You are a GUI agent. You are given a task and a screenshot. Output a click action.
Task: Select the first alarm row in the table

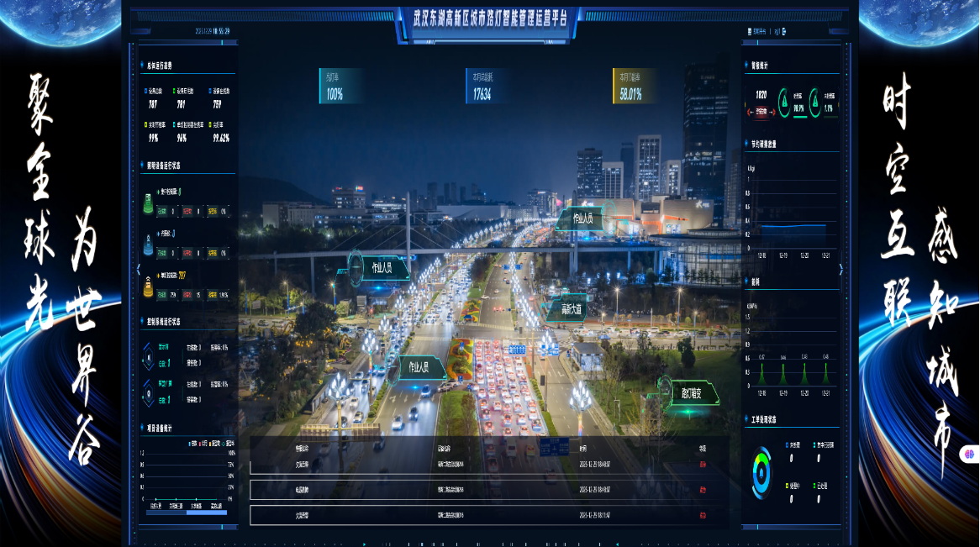pos(489,464)
